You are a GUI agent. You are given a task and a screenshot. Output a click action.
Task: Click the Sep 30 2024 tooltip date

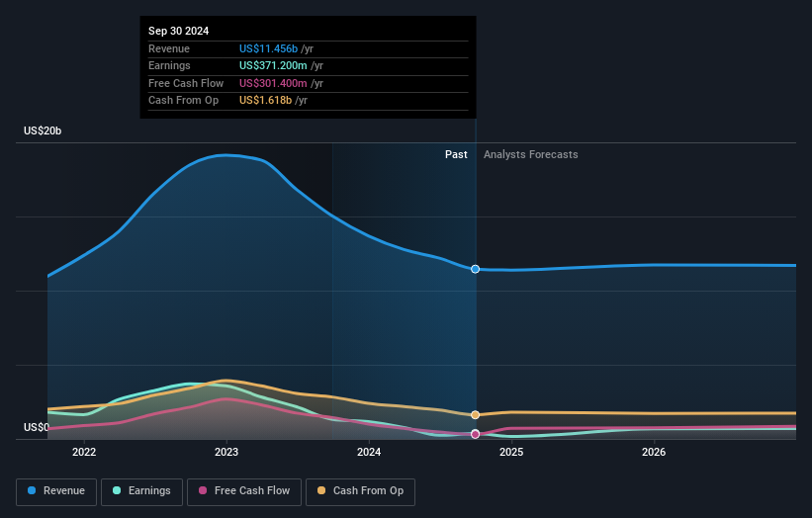pos(179,31)
